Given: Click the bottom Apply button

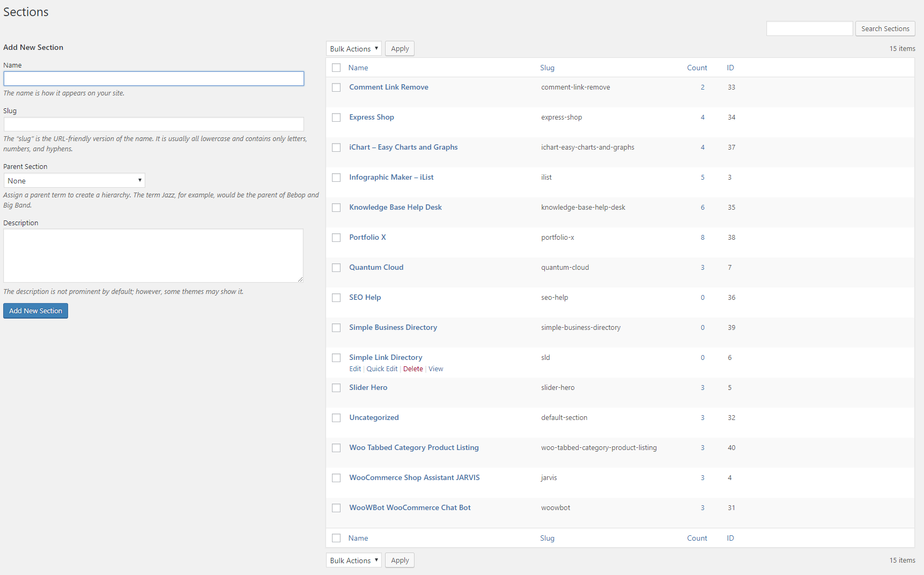Looking at the screenshot, I should (x=400, y=561).
